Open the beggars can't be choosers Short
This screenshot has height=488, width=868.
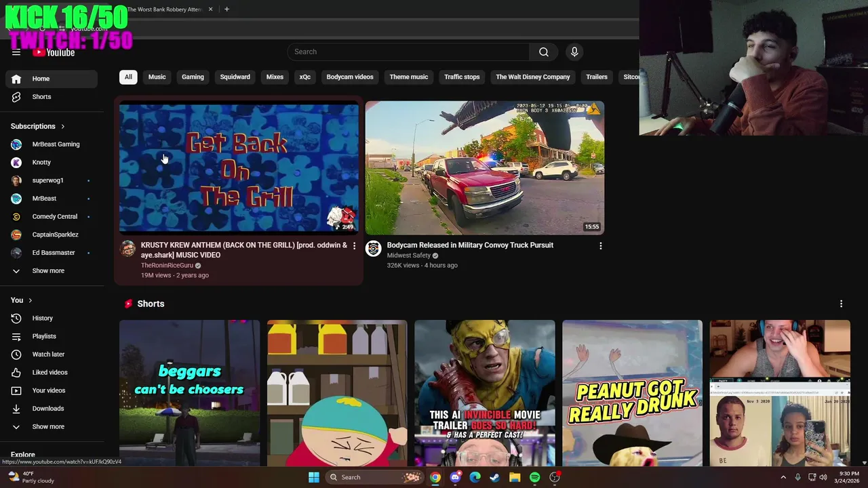(x=189, y=393)
